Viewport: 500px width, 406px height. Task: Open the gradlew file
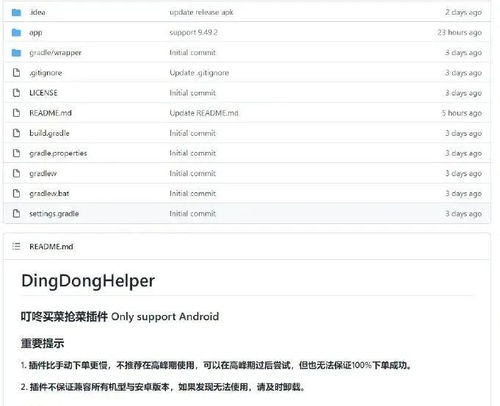(43, 173)
